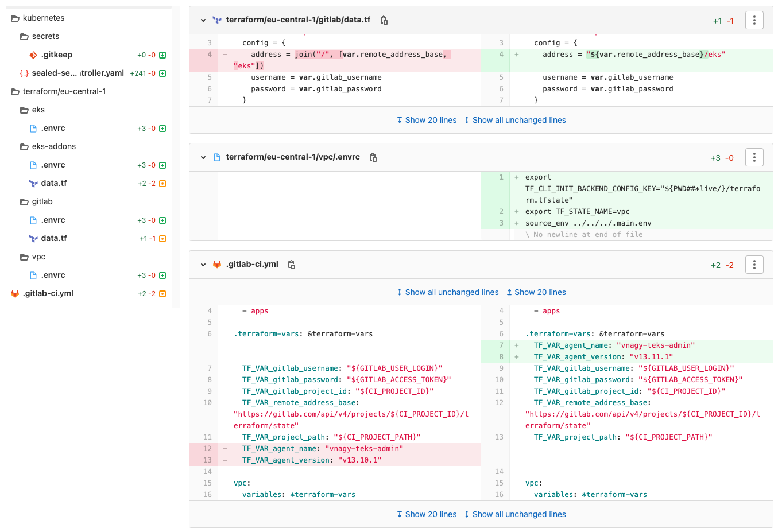Click the diamond icon next to .gitkeep

(x=33, y=55)
